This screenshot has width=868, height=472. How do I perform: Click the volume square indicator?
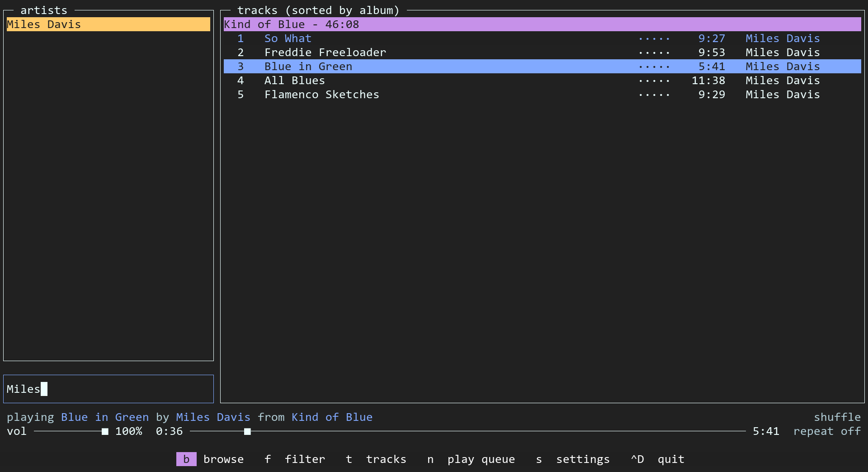(x=104, y=431)
